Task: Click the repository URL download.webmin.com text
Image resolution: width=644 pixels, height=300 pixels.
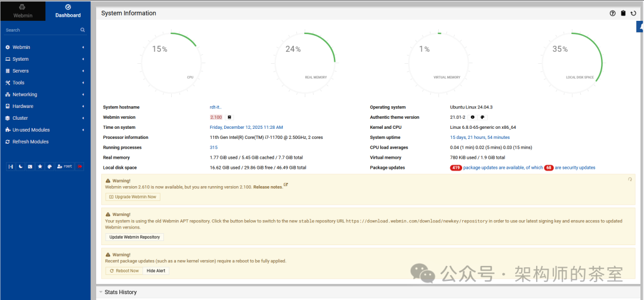Action: coord(417,221)
